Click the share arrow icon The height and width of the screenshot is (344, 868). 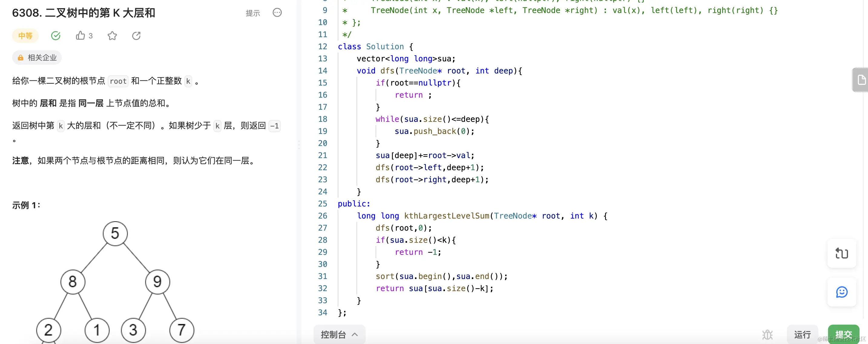pyautogui.click(x=136, y=36)
